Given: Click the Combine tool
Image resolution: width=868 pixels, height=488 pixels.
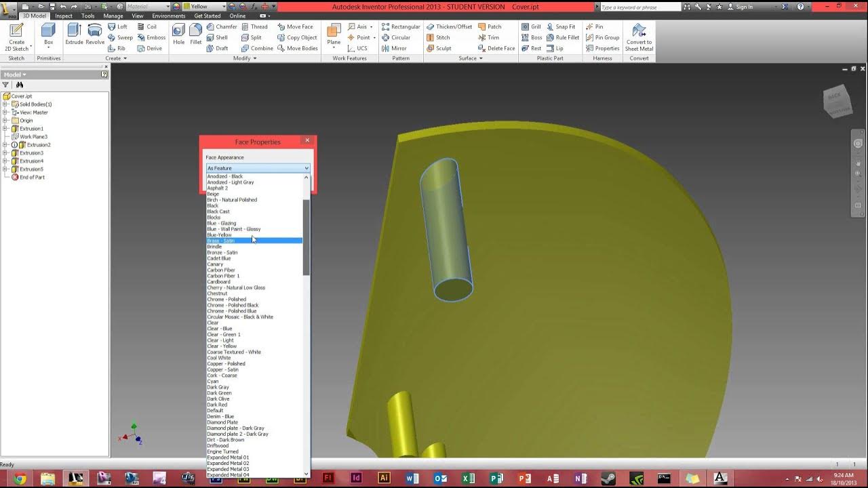Looking at the screenshot, I should [257, 48].
